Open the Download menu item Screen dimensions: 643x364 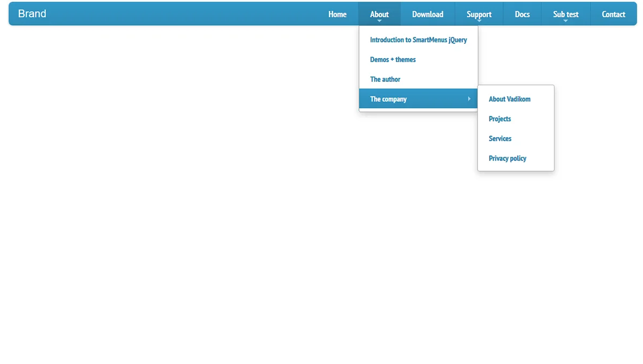pyautogui.click(x=428, y=14)
